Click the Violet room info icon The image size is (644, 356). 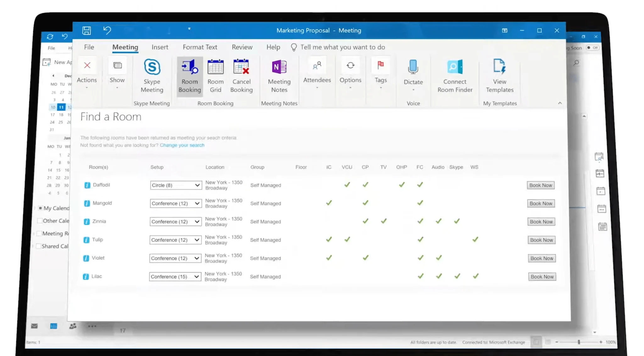(x=86, y=258)
